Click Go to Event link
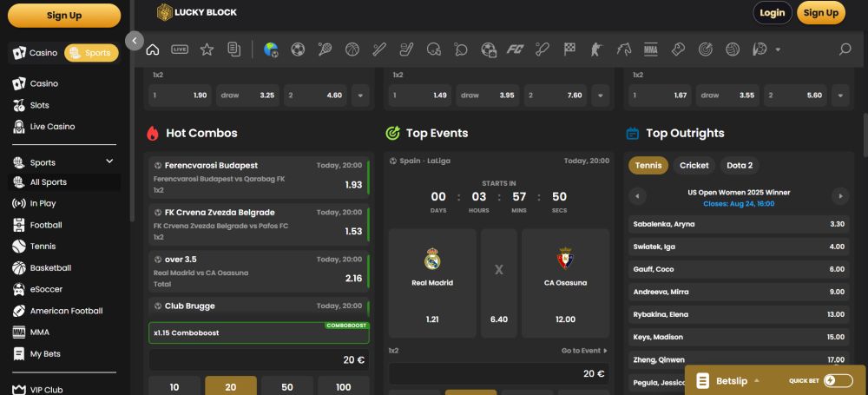This screenshot has width=868, height=395. pyautogui.click(x=583, y=351)
